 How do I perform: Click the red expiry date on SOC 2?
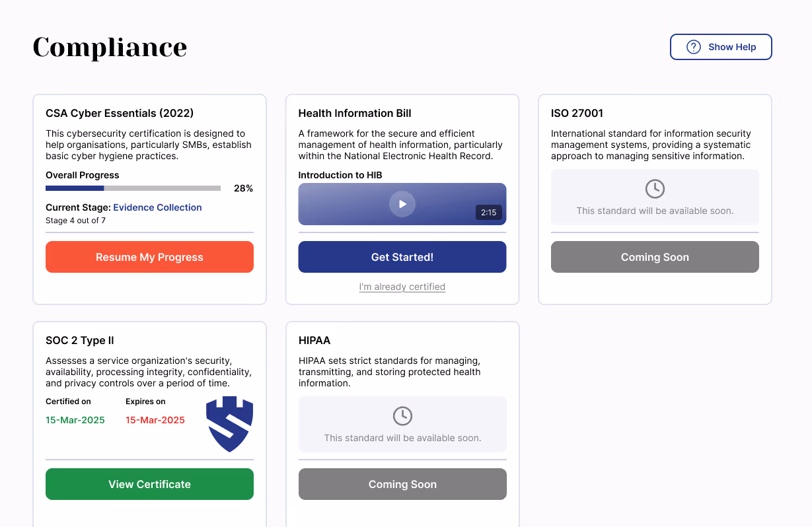click(155, 420)
